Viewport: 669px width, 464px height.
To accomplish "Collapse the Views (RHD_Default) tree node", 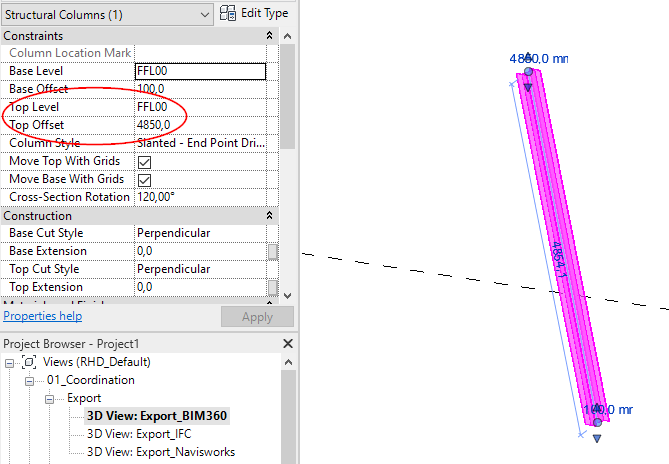I will coord(9,363).
